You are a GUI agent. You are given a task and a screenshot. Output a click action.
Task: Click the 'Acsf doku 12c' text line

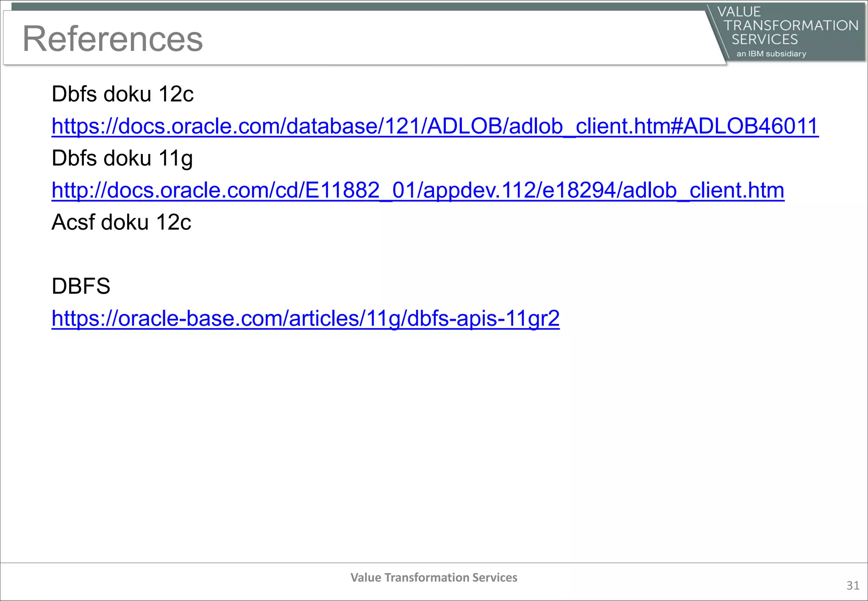point(121,222)
